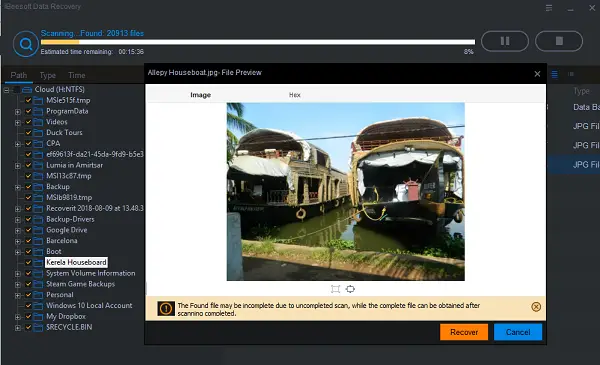Uncheck the ProgramData checkbox
The height and width of the screenshot is (365, 600).
point(28,111)
